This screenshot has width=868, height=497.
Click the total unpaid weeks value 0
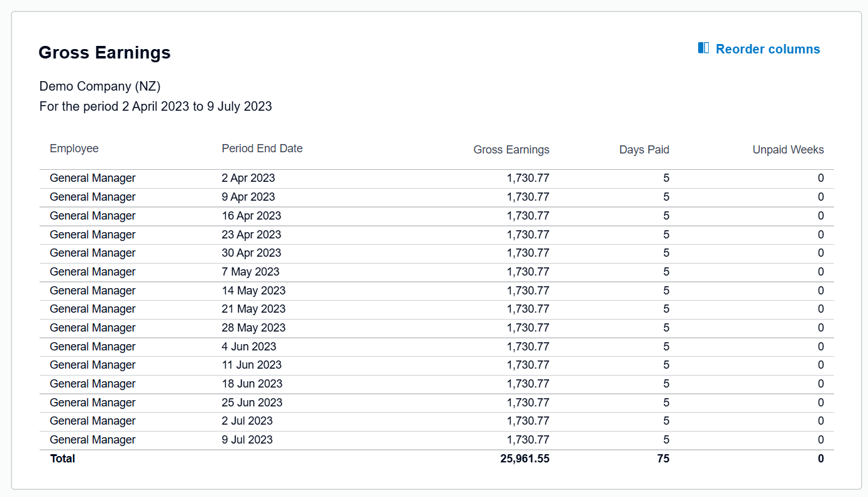(821, 459)
